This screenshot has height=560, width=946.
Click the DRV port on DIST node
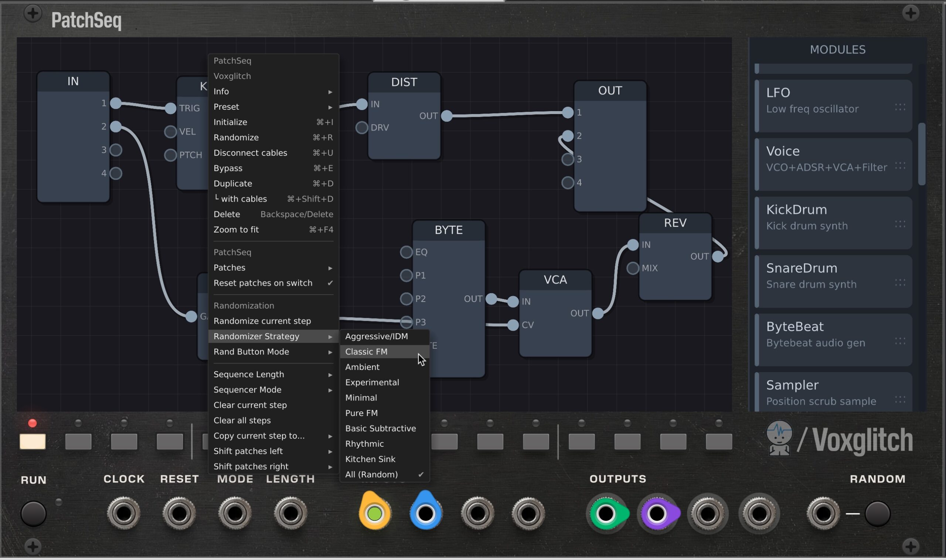point(361,128)
